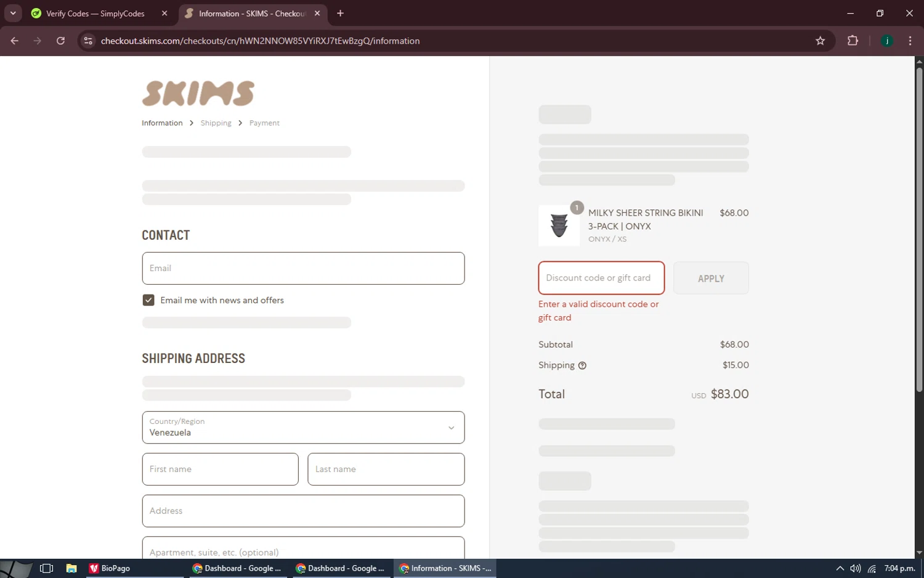Image resolution: width=924 pixels, height=578 pixels.
Task: Click the browser forward arrow
Action: click(x=38, y=41)
